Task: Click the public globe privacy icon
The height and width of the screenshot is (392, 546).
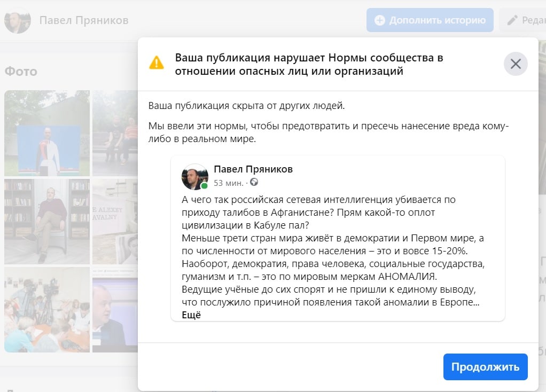Action: pos(254,182)
